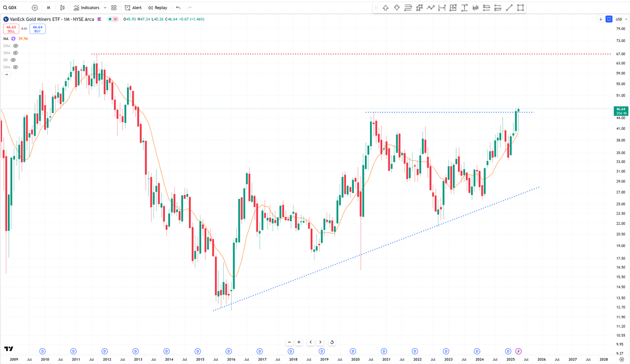630x364 pixels.
Task: Create an Alert from the toolbar
Action: coord(133,8)
